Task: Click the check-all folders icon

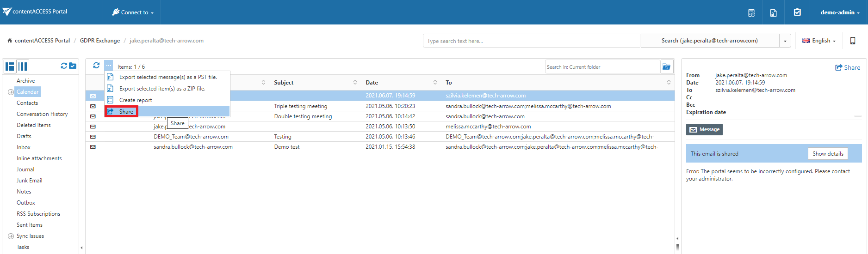Action: coord(73,66)
